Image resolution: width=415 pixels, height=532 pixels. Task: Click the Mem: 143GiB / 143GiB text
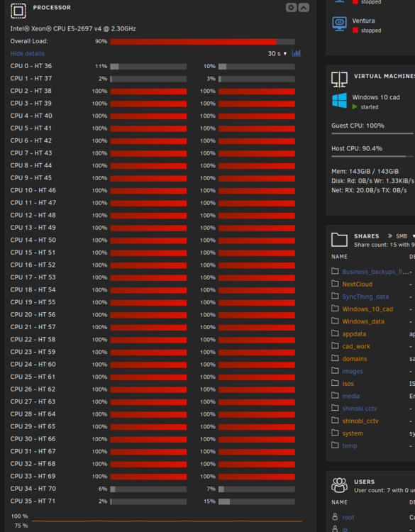[365, 172]
